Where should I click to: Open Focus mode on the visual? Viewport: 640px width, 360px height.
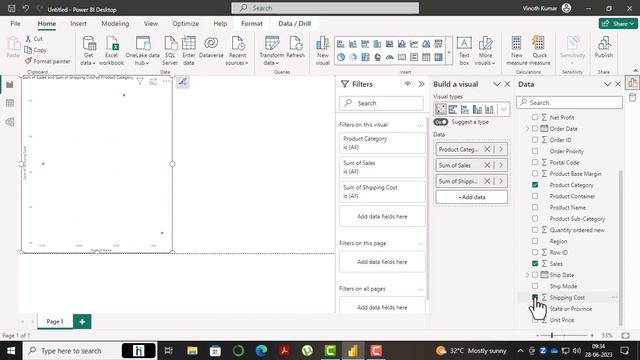coord(153,82)
